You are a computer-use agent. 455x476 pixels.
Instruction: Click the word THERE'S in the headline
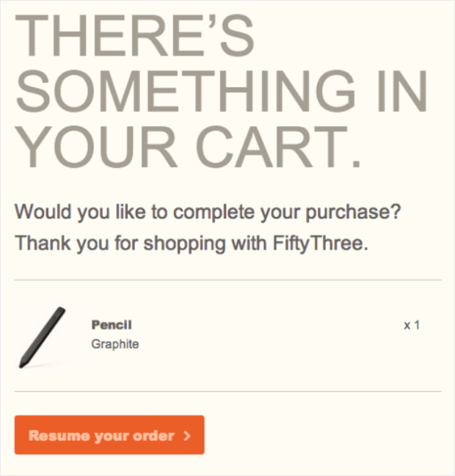(134, 35)
